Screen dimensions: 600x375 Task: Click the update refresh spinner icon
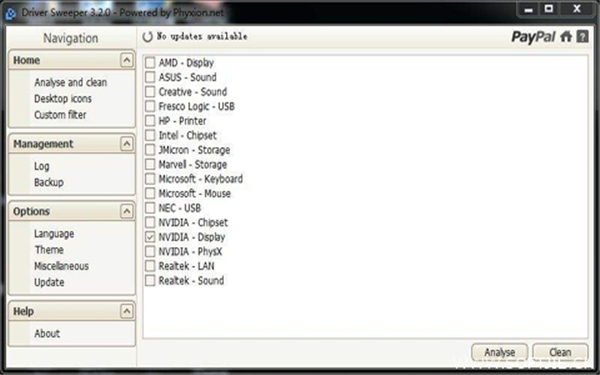click(x=147, y=37)
